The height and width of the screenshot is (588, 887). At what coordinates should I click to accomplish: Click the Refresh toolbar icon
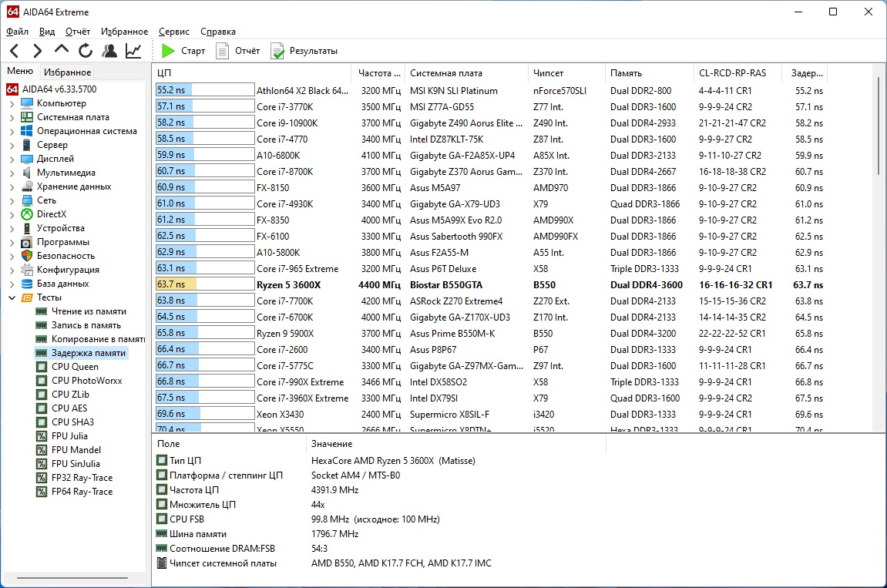(x=86, y=51)
